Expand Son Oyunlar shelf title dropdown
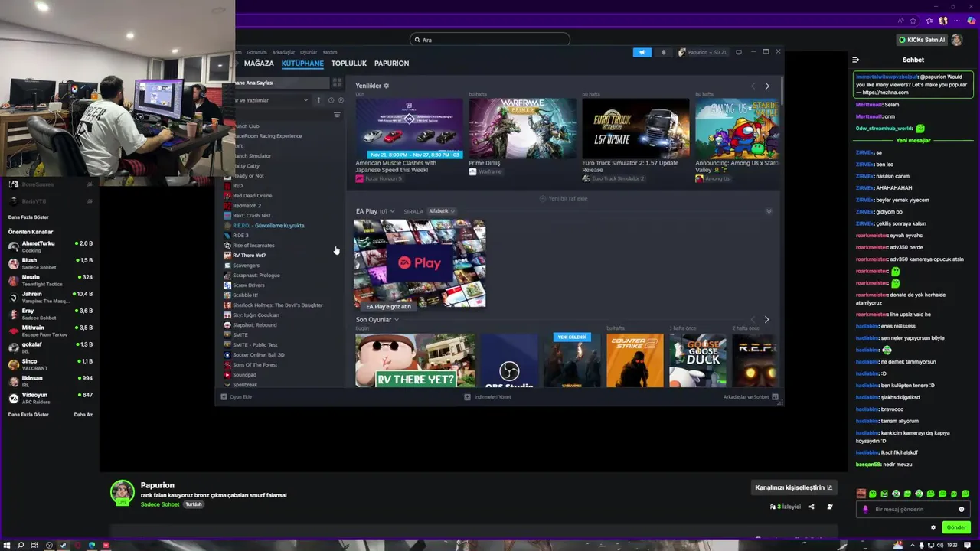The width and height of the screenshot is (980, 551). pos(397,320)
